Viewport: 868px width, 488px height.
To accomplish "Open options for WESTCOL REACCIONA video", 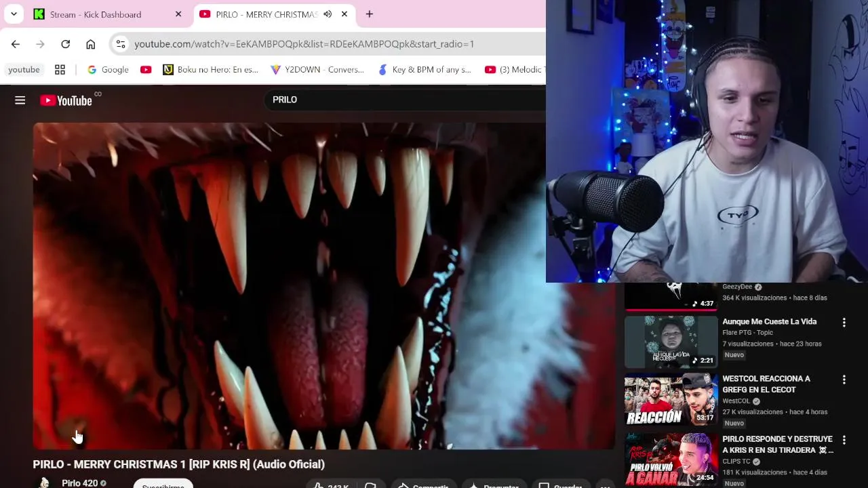I will (844, 380).
